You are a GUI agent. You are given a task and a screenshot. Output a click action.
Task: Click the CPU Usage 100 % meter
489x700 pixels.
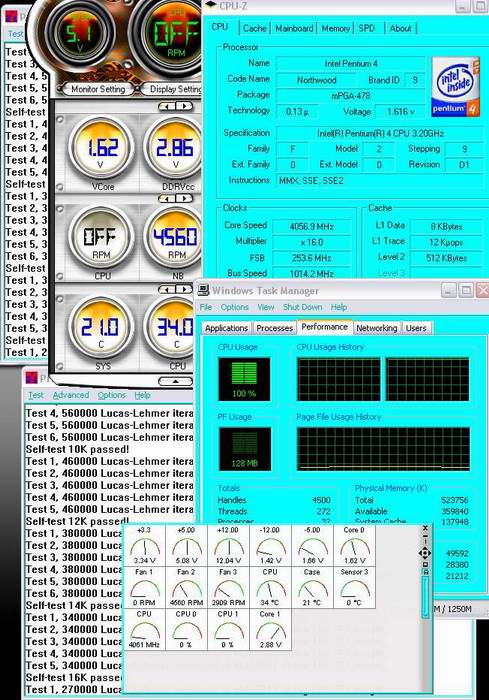click(244, 379)
